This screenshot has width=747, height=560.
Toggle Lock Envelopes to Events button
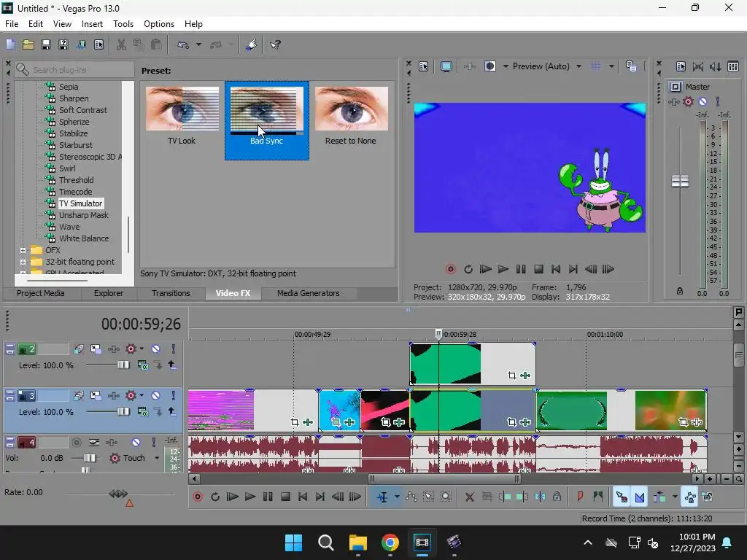(x=690, y=497)
